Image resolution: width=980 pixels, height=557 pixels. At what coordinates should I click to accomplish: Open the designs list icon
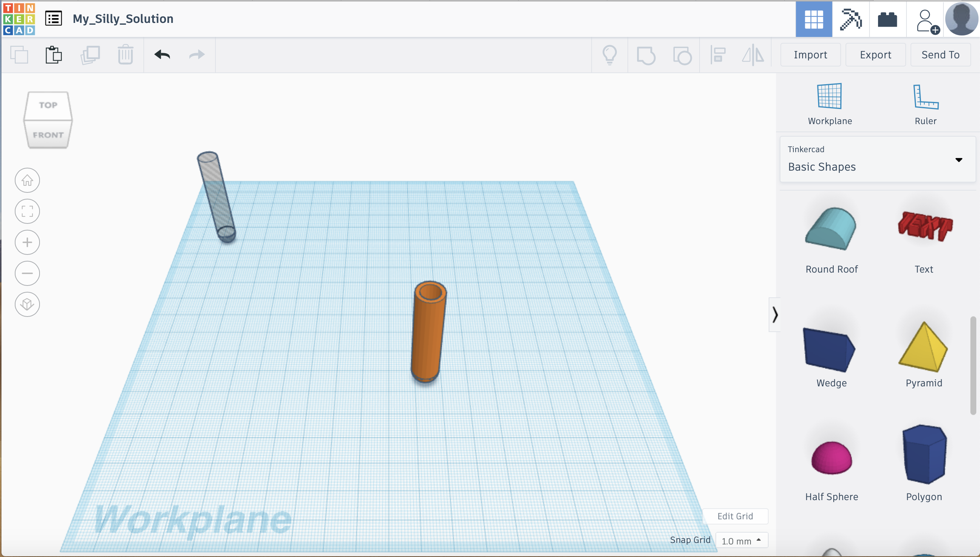[x=54, y=18]
